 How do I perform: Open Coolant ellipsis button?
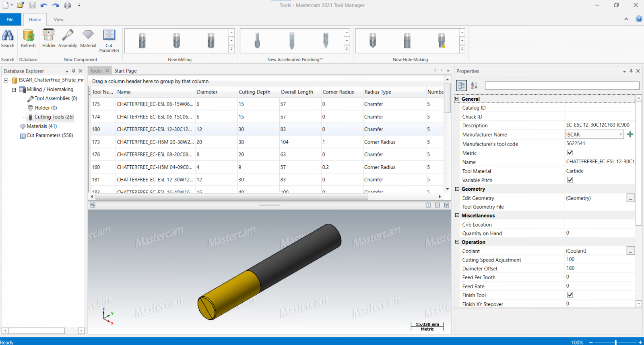click(631, 251)
